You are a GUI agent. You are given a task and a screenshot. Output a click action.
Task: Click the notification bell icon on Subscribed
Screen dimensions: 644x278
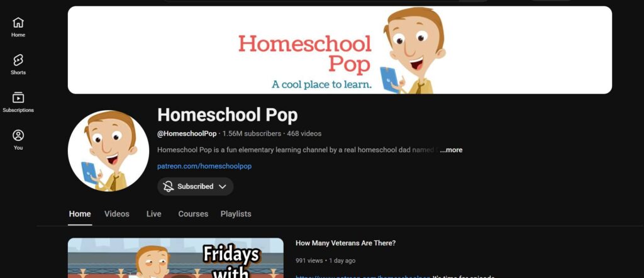pyautogui.click(x=168, y=186)
